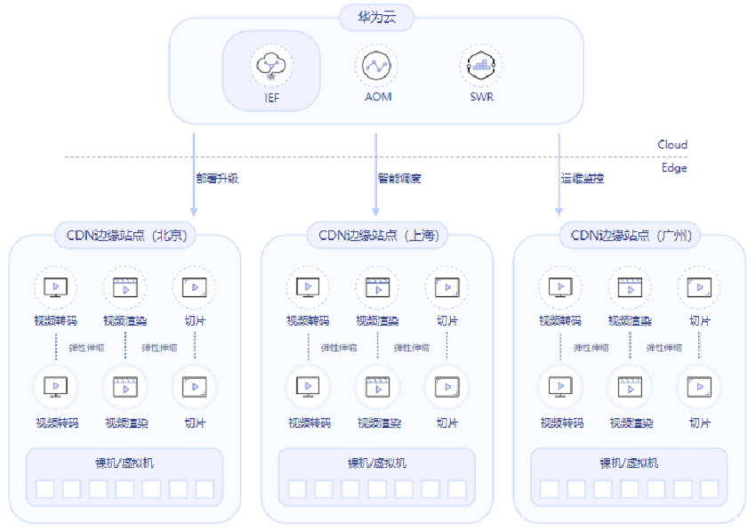Click the IEF cloud icon
756x532 pixels.
(x=271, y=66)
